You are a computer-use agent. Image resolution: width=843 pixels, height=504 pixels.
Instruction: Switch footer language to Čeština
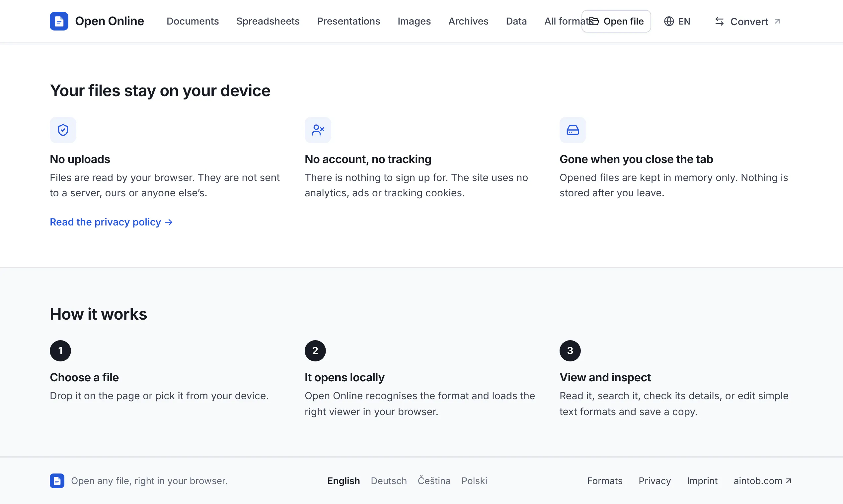tap(434, 480)
